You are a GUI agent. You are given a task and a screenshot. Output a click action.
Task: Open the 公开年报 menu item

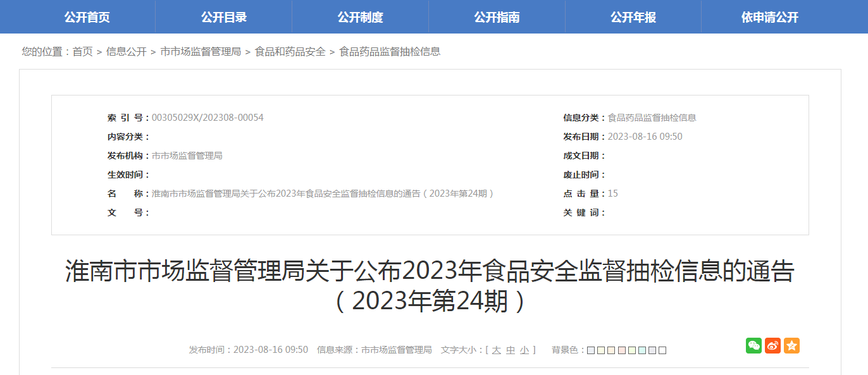coord(633,17)
